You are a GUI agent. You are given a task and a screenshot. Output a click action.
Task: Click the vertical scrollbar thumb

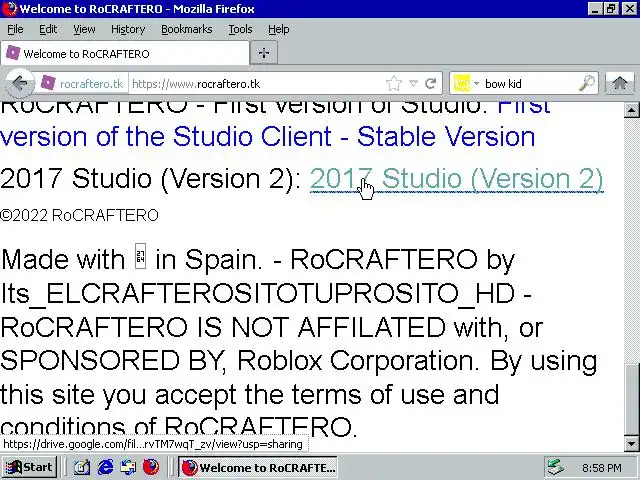[x=631, y=399]
